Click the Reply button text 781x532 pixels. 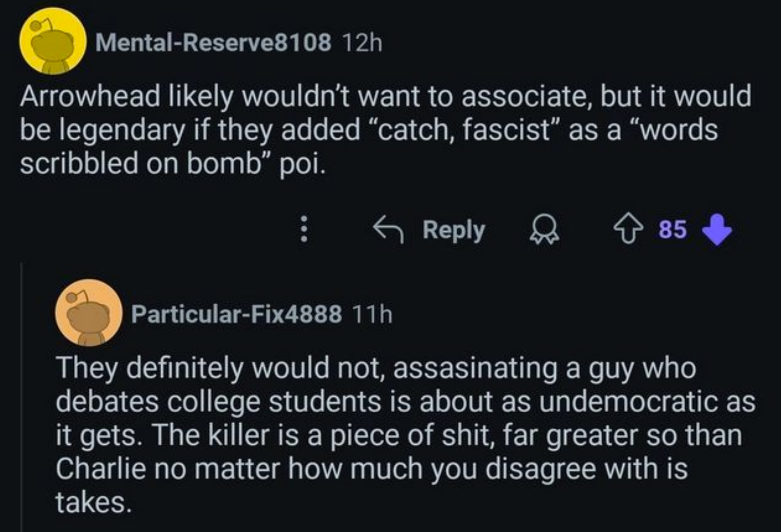[454, 230]
